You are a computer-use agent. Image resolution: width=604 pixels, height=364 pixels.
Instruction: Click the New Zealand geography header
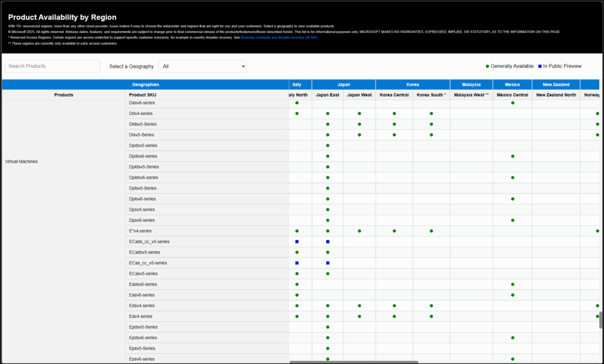556,85
